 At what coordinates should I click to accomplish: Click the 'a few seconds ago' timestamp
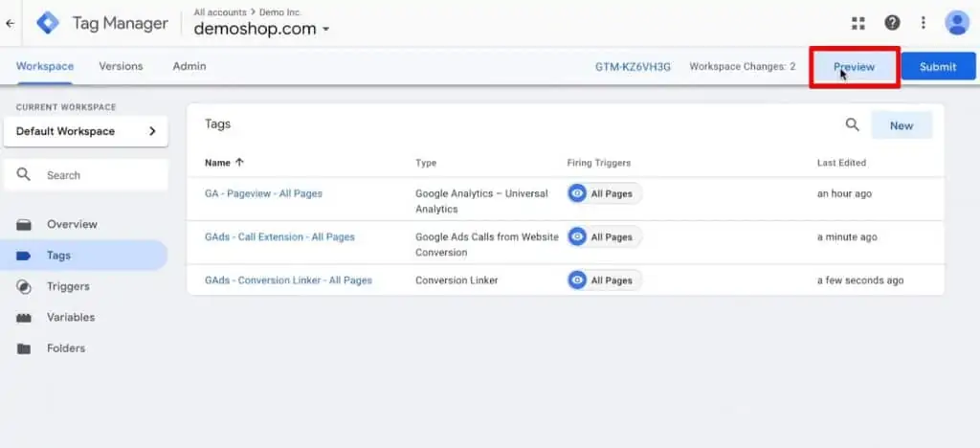click(860, 280)
